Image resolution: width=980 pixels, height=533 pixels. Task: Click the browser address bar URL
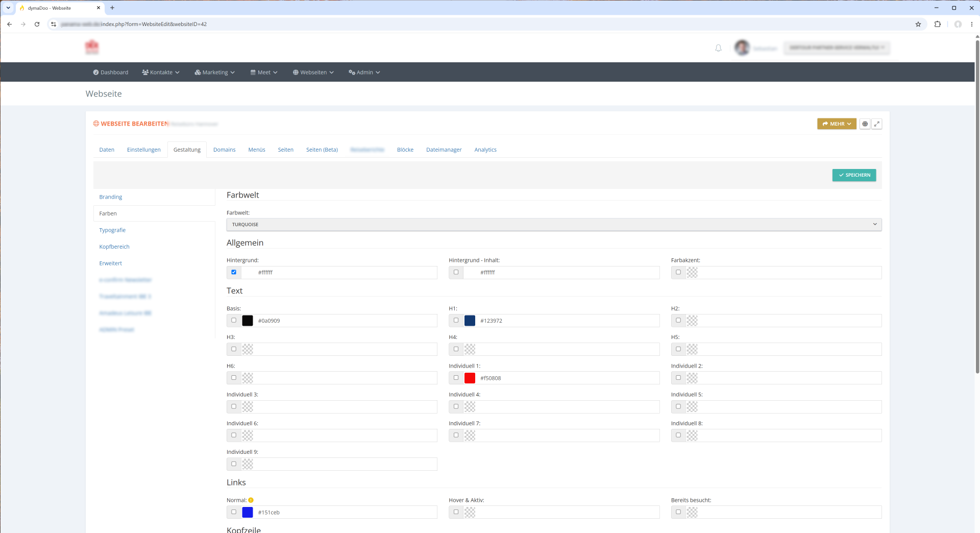pyautogui.click(x=134, y=24)
